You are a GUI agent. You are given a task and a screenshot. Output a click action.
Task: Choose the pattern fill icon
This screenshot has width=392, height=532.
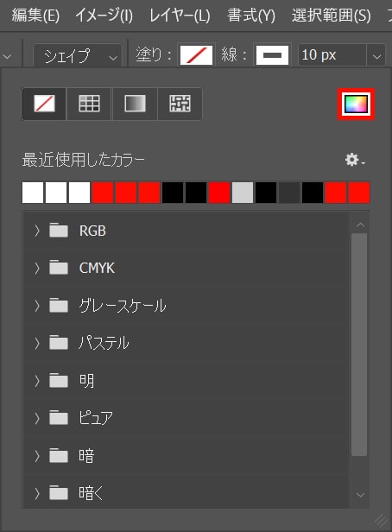tap(180, 104)
